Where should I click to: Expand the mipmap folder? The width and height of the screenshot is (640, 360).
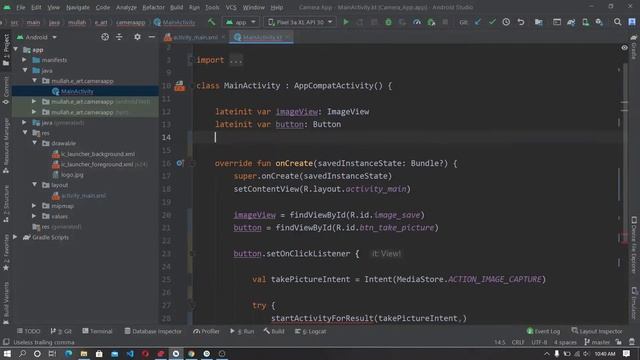(35, 206)
